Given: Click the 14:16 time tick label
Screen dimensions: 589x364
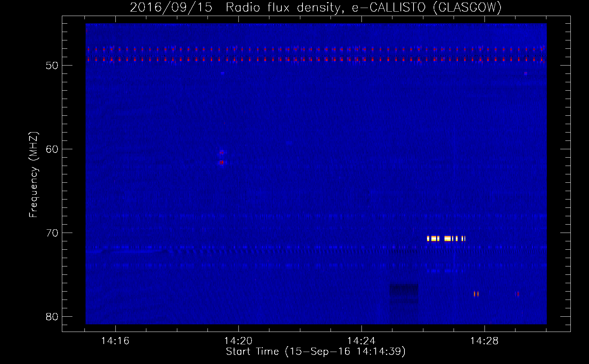Looking at the screenshot, I should click(x=115, y=341).
